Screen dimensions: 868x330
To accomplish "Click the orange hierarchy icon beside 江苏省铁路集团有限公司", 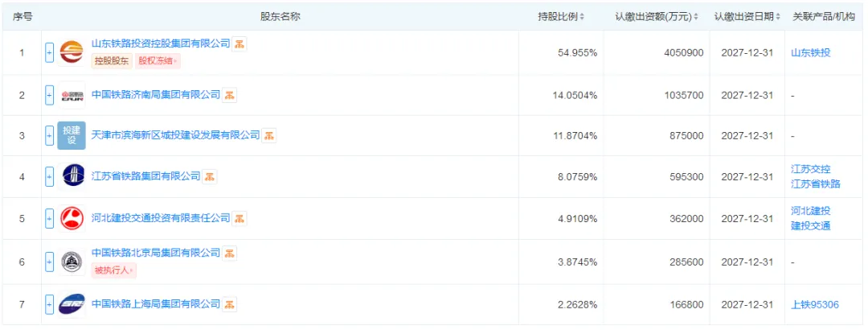I will [210, 177].
